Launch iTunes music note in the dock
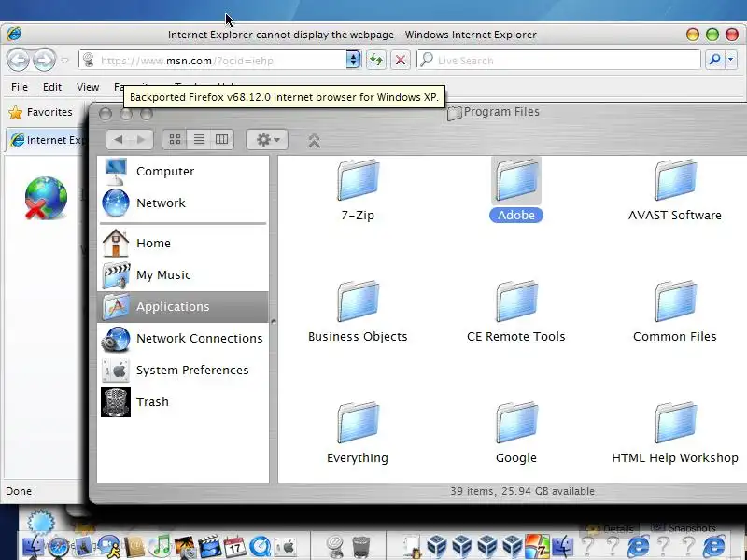The image size is (747, 560). (x=160, y=546)
